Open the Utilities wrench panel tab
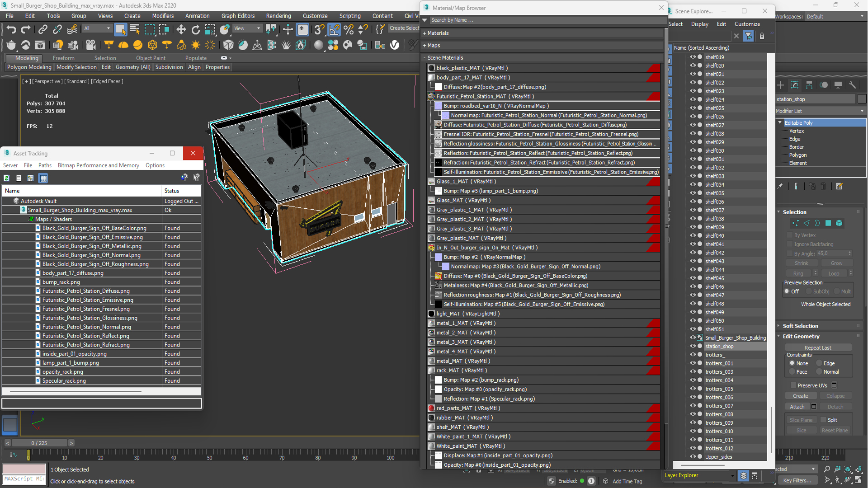Image resolution: width=868 pixels, height=488 pixels. tap(853, 85)
